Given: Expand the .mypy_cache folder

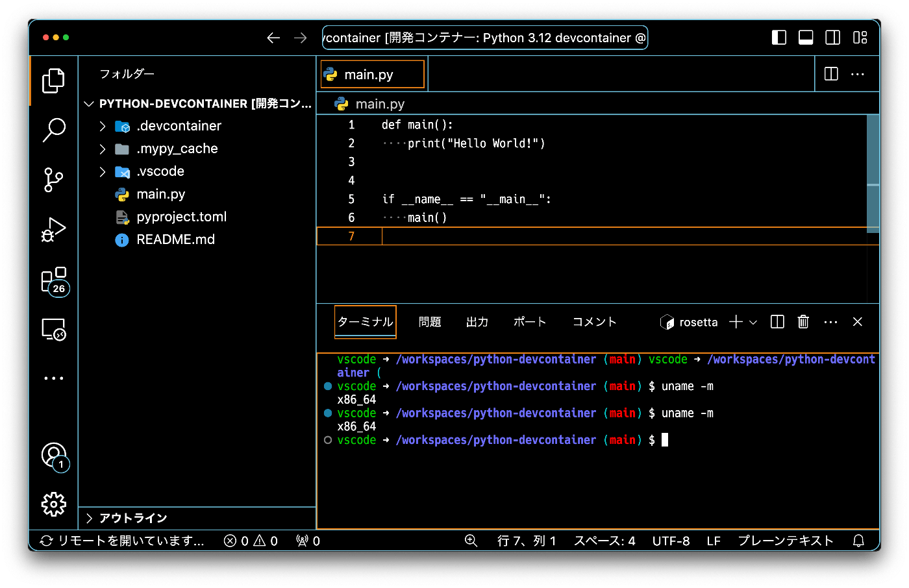Looking at the screenshot, I should click(x=197, y=149).
